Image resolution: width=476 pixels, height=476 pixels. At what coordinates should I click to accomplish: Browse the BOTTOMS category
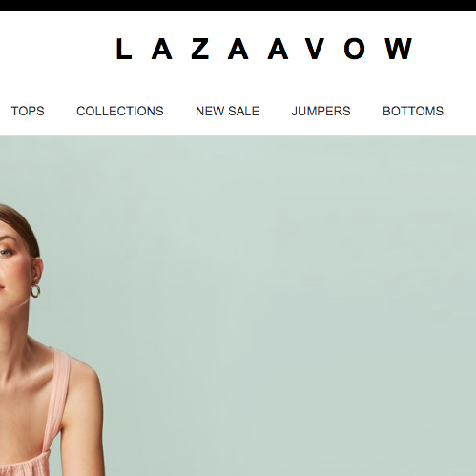click(x=413, y=111)
